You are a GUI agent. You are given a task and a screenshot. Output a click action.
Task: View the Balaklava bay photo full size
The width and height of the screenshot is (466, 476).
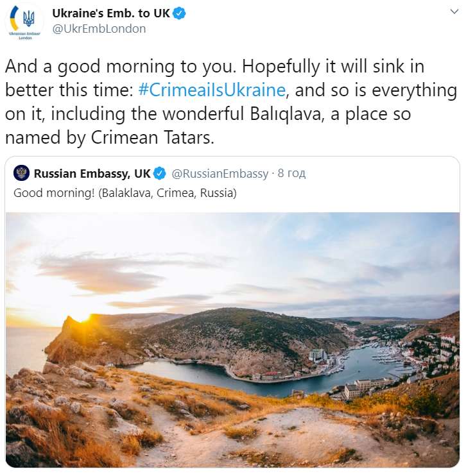point(233,339)
